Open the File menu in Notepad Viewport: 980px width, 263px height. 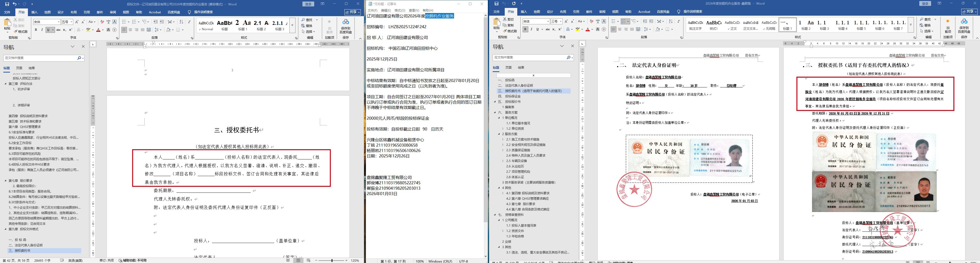coord(372,10)
